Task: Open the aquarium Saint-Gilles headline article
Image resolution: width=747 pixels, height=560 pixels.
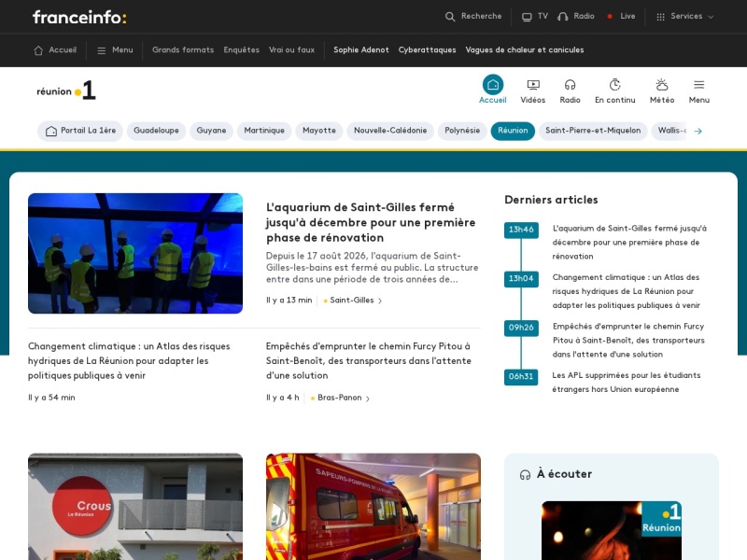Action: [x=371, y=222]
